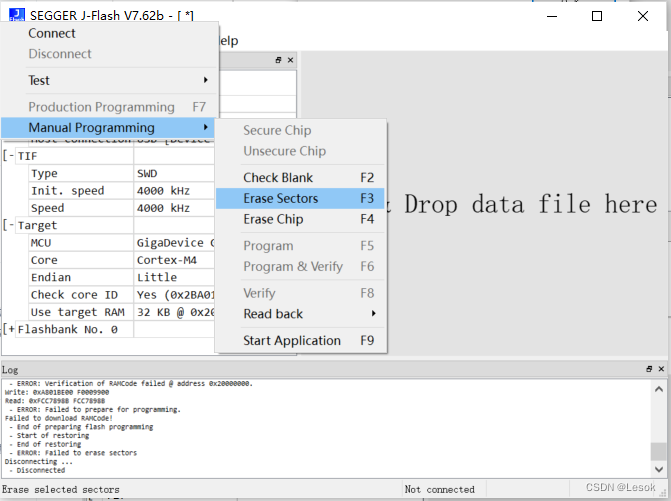The height and width of the screenshot is (501, 671).
Task: Click the 'Disconnecting ...' log line
Action: pos(39,462)
